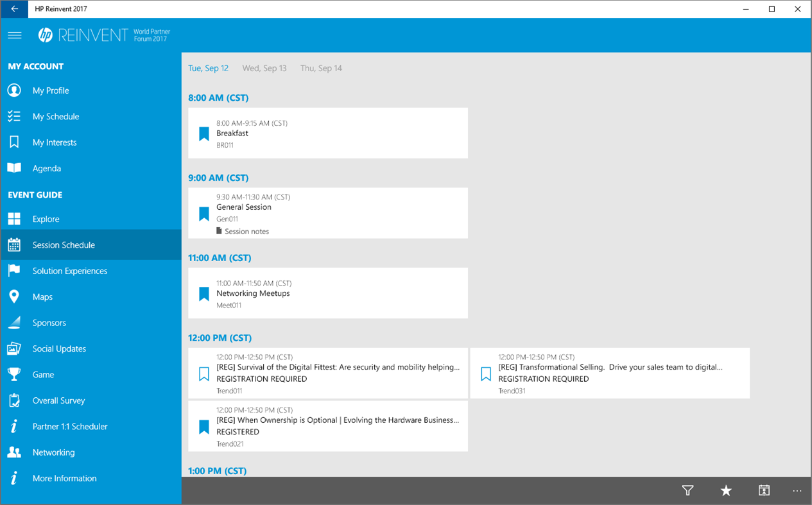Toggle the bookmark on the Breakfast session
Image resolution: width=812 pixels, height=505 pixels.
tap(203, 133)
